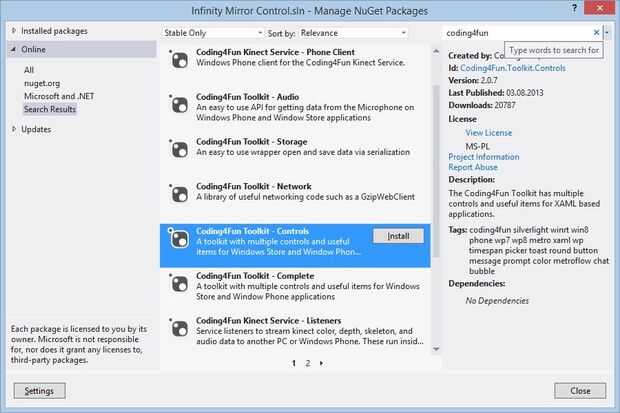620x413 pixels.
Task: Select Coding4Fun Kinect Service - Phone Client title
Action: (x=275, y=52)
